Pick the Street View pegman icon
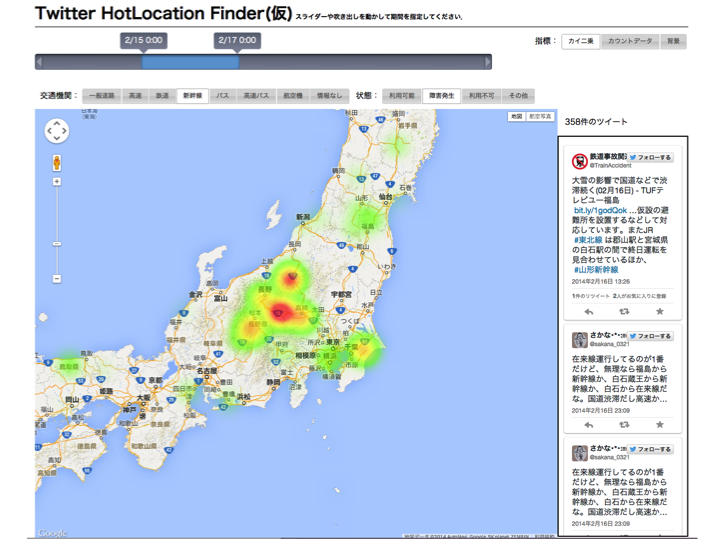Image resolution: width=720 pixels, height=540 pixels. pyautogui.click(x=57, y=163)
